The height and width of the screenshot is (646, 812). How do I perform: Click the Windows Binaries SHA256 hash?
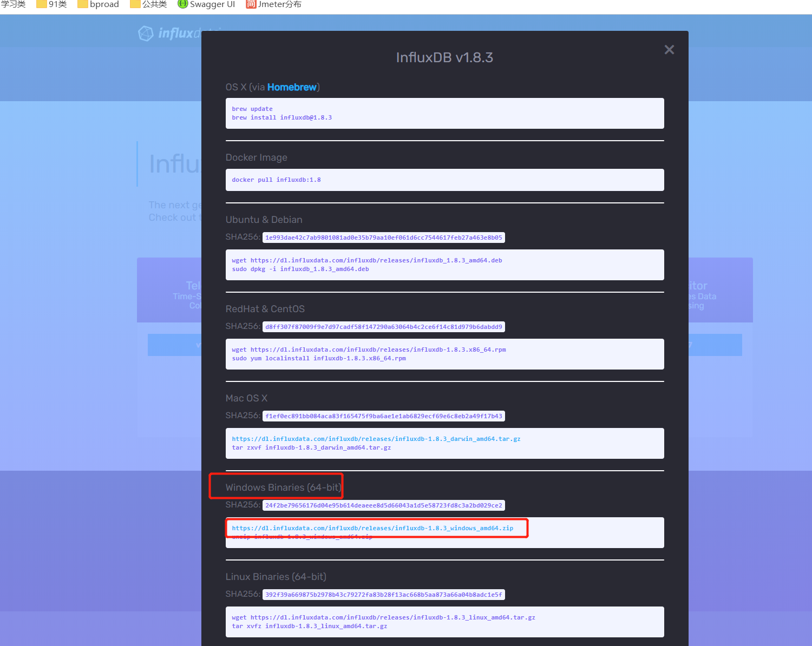[x=384, y=505]
